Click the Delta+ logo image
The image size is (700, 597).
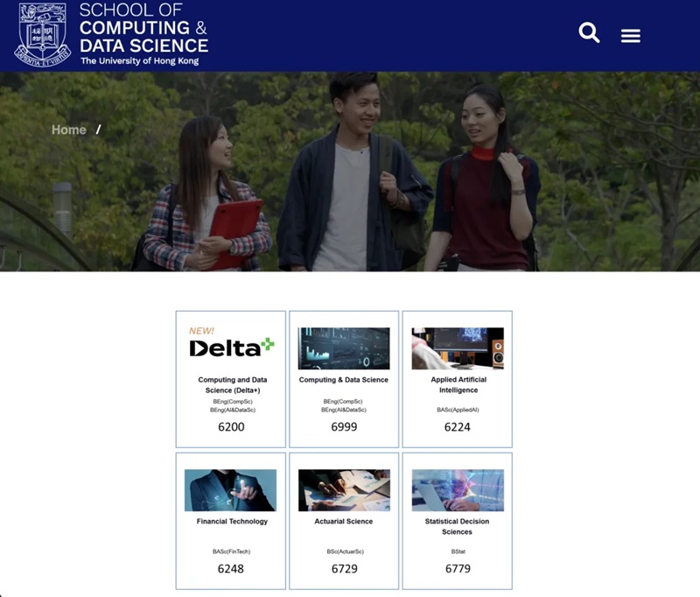click(x=232, y=343)
